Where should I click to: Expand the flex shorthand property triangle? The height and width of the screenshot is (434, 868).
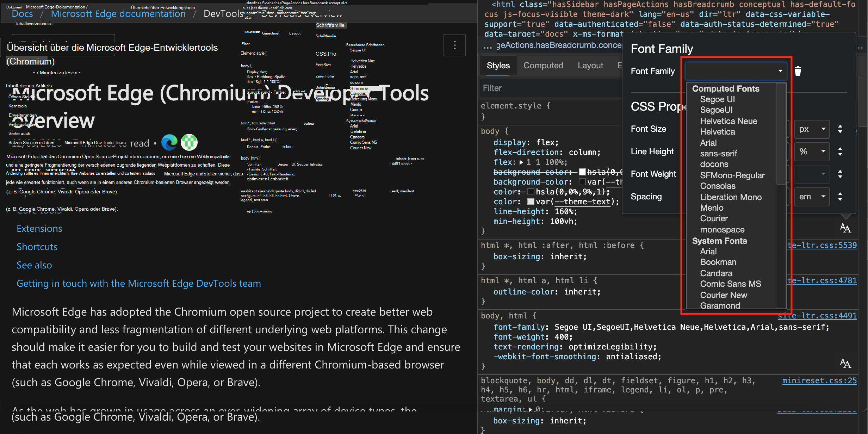521,162
